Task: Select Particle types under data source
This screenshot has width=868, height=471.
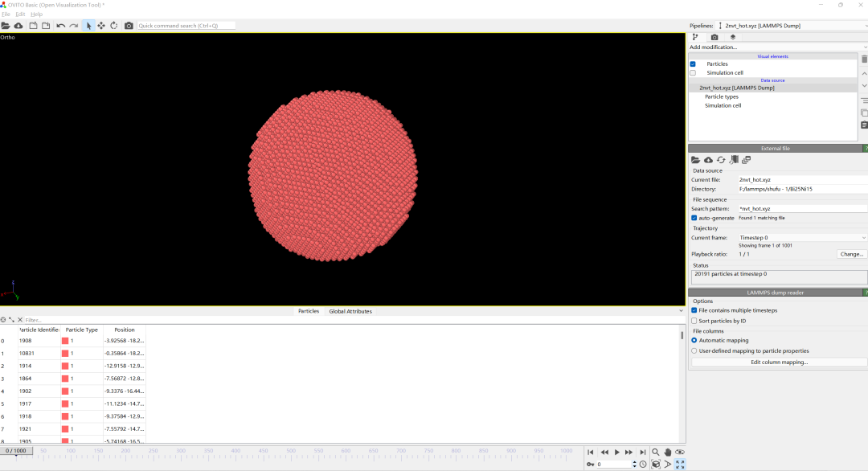Action: pyautogui.click(x=721, y=96)
